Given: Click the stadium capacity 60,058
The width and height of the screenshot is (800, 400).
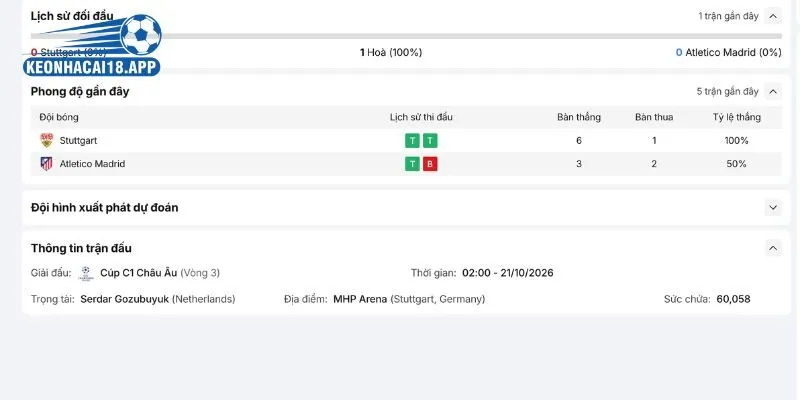Looking at the screenshot, I should click(733, 299).
